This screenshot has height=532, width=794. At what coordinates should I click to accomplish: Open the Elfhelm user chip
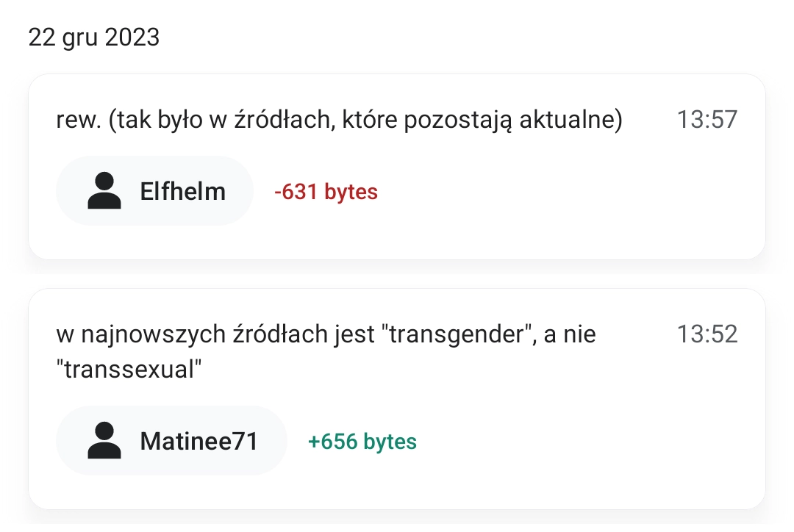pyautogui.click(x=154, y=191)
